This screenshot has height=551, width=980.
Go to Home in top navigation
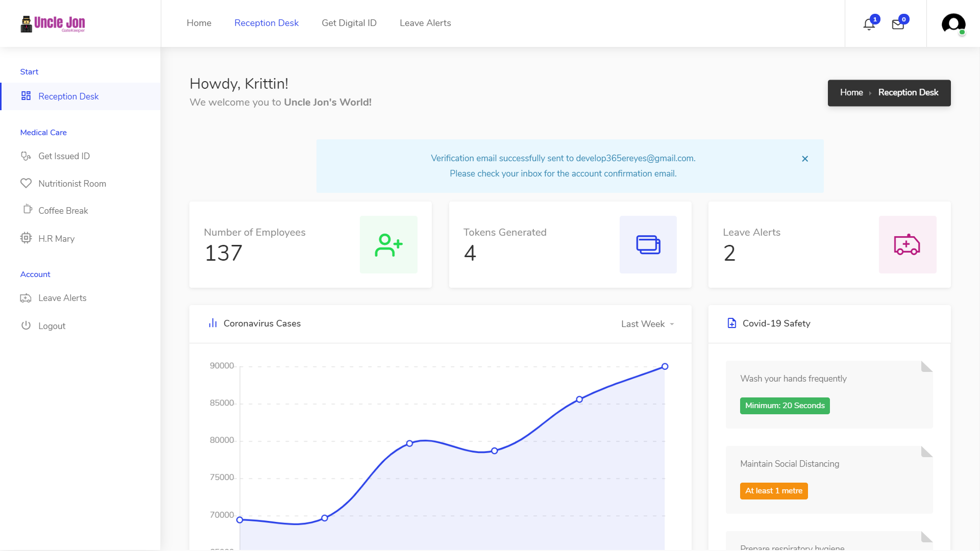[199, 23]
